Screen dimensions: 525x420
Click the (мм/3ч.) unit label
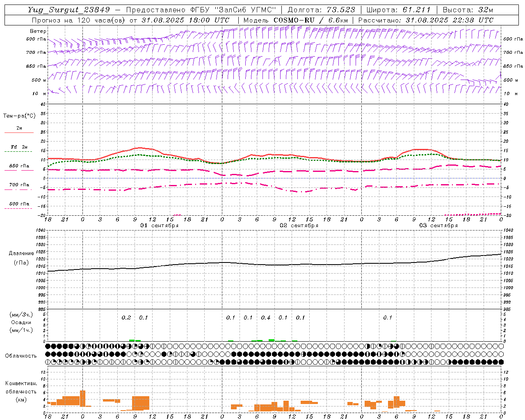click(x=21, y=315)
